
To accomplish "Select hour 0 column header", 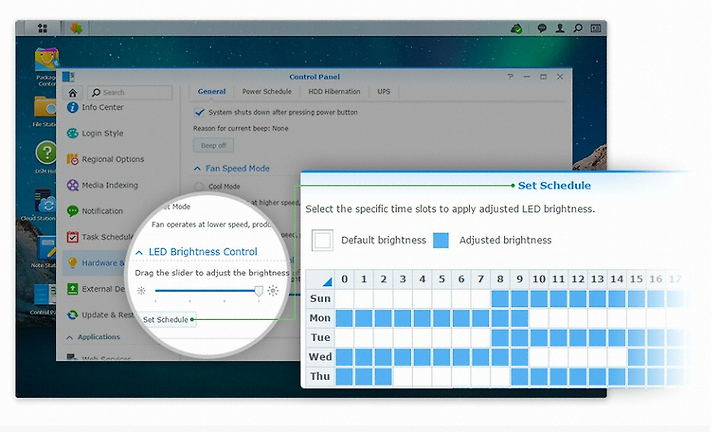I will [x=344, y=279].
